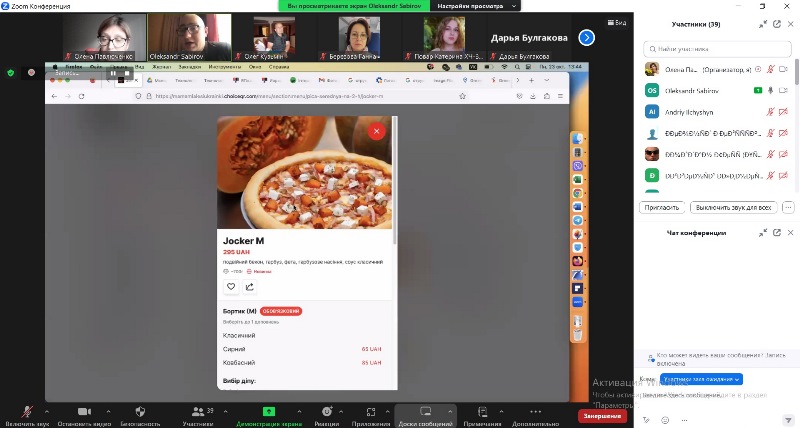Open Zoom Apps menu
Image resolution: width=800 pixels, height=428 pixels.
click(x=371, y=415)
